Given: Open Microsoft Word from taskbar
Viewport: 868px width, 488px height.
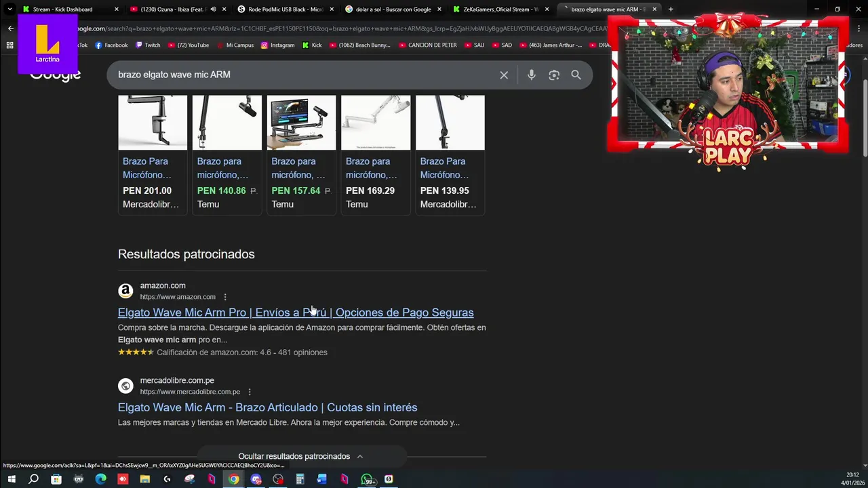Looking at the screenshot, I should click(322, 479).
